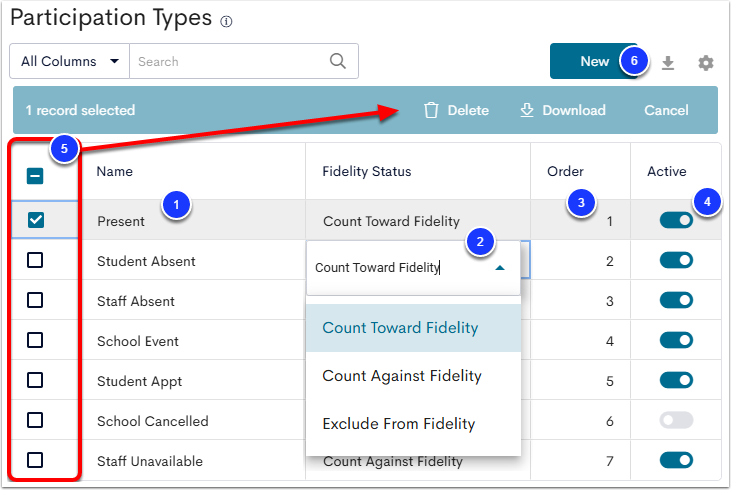Click the Present name cell
This screenshot has width=731, height=490.
[x=192, y=221]
